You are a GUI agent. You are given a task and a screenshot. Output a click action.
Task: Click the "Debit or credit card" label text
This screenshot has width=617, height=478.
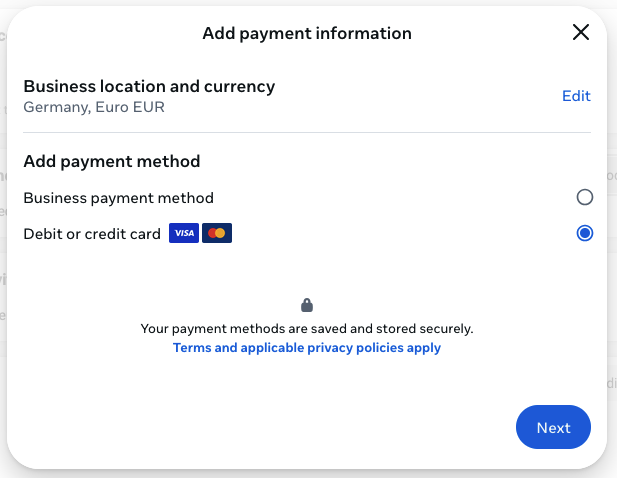click(92, 234)
